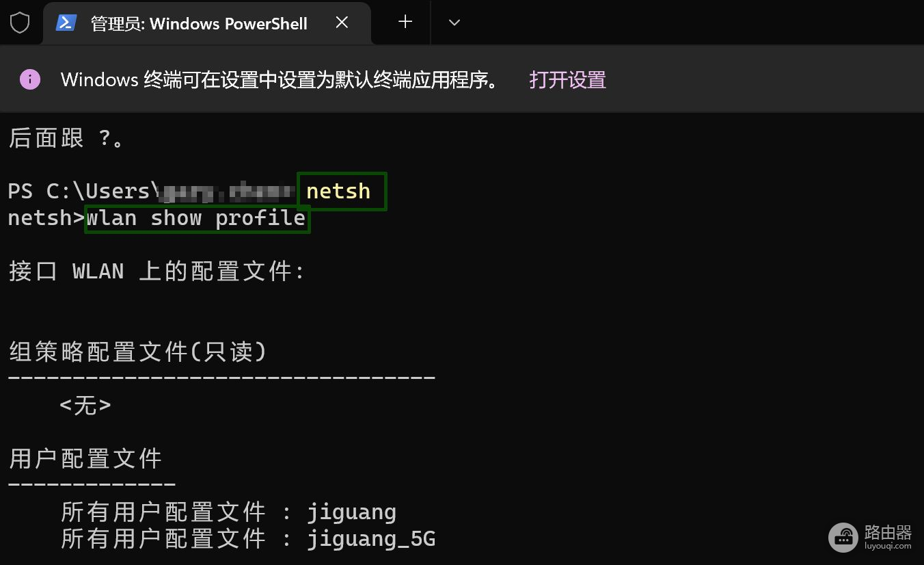Click the netsh> prompt
Screen dimensions: 924x565
pyautogui.click(x=45, y=219)
